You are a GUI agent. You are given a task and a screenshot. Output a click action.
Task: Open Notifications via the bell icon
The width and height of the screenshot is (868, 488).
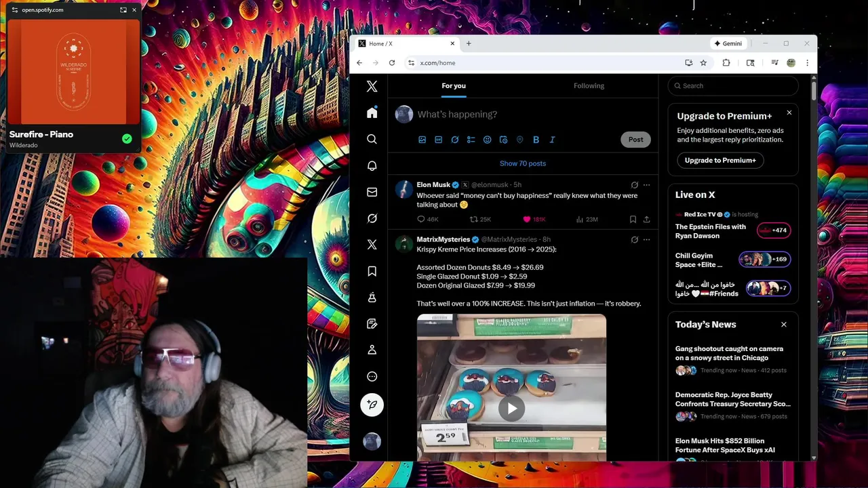coord(372,165)
